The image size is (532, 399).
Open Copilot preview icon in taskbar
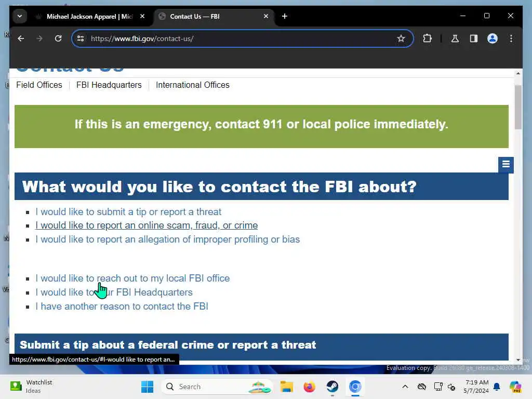coord(515,387)
